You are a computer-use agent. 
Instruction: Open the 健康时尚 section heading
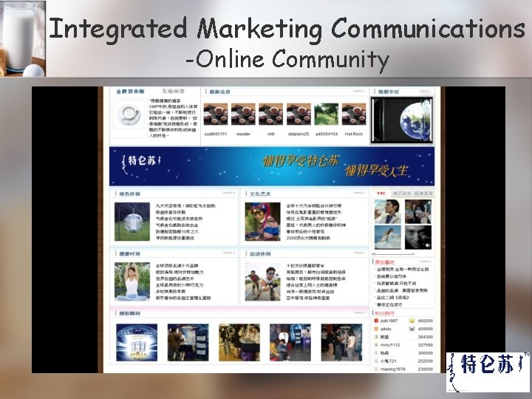point(129,253)
